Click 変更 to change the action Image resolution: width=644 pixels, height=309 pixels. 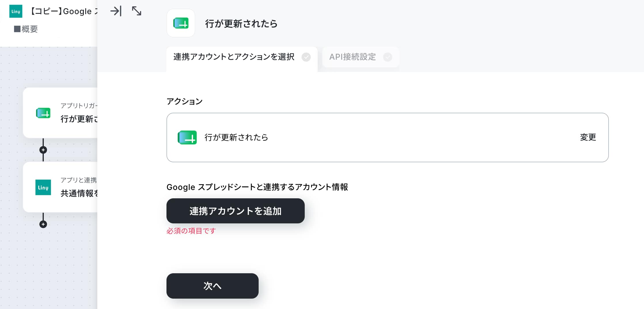click(588, 137)
